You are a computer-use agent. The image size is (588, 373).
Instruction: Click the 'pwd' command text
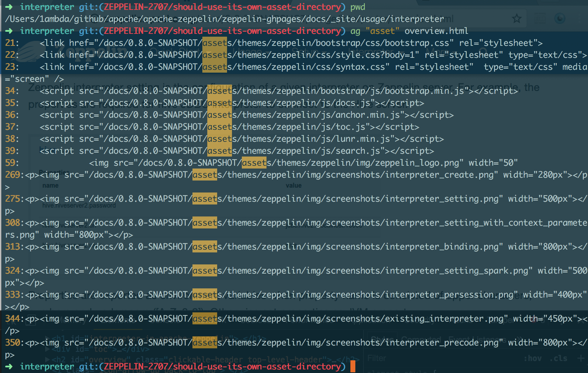[358, 7]
